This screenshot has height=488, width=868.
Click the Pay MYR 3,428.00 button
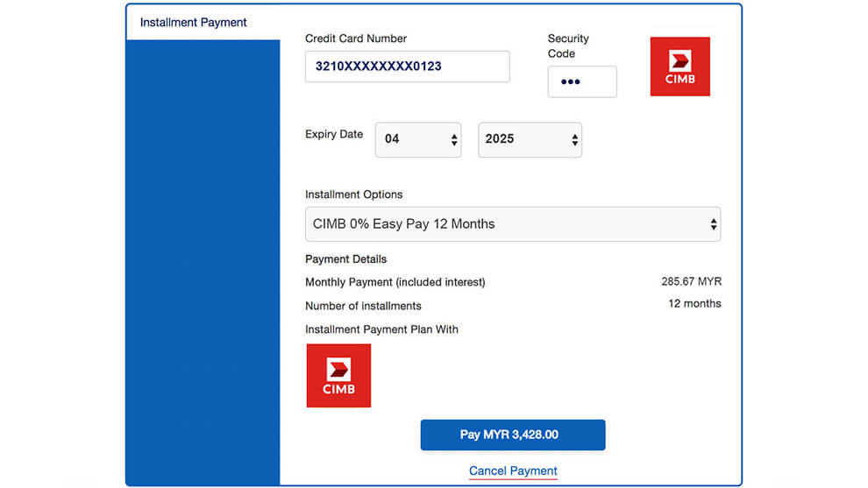513,435
